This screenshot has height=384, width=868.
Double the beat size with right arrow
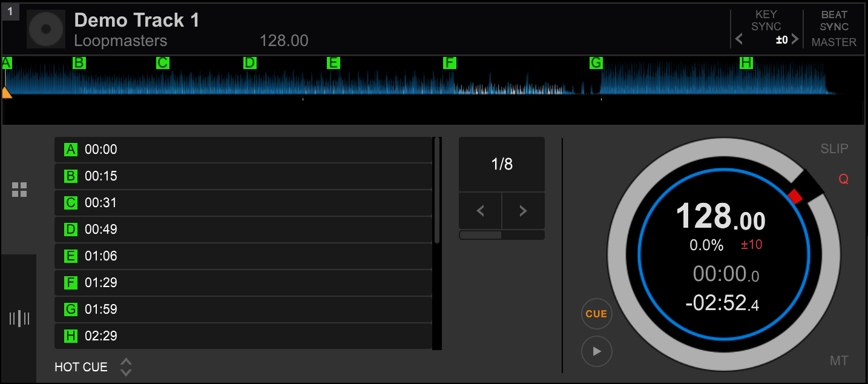click(523, 211)
